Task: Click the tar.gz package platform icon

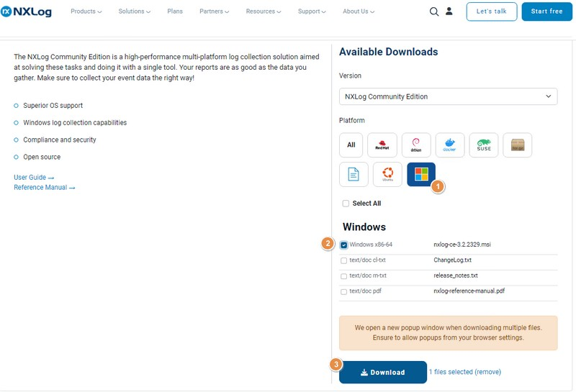Action: point(518,145)
